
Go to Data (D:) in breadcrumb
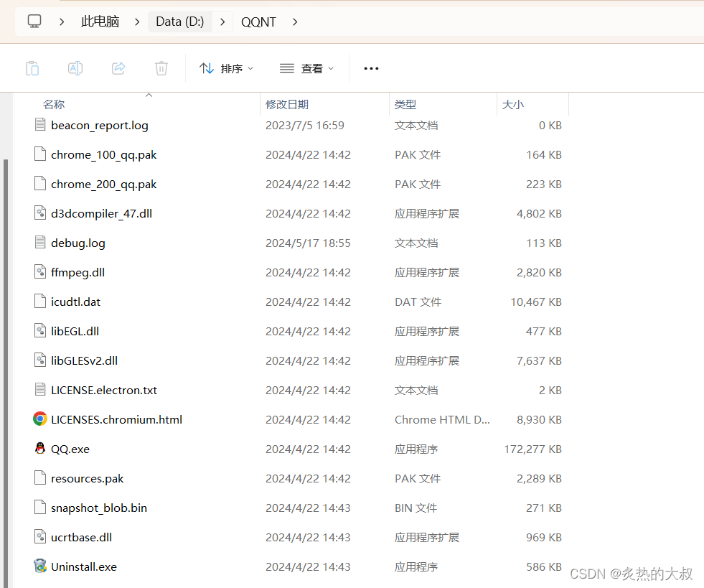click(179, 22)
